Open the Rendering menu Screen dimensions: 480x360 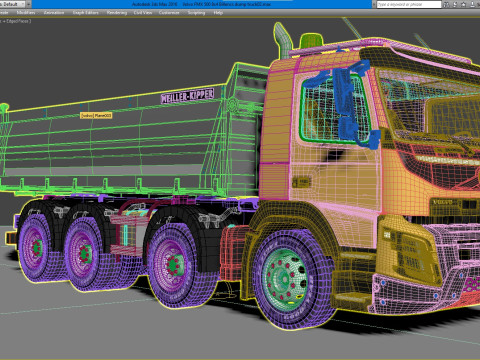tap(117, 13)
